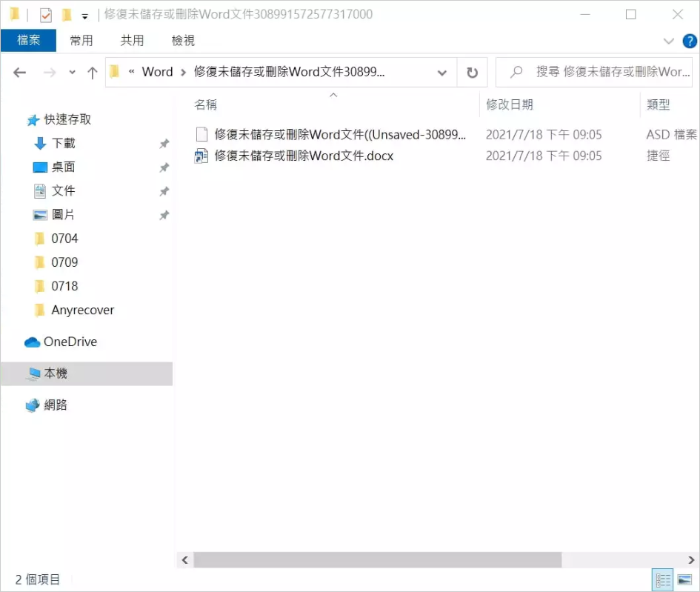Sort by the 修改日期 column header

tap(510, 104)
